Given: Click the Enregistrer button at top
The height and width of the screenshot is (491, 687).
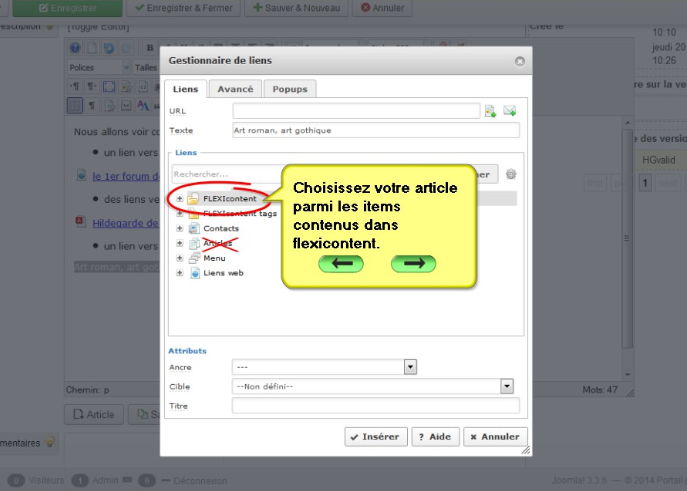Looking at the screenshot, I should [x=67, y=8].
